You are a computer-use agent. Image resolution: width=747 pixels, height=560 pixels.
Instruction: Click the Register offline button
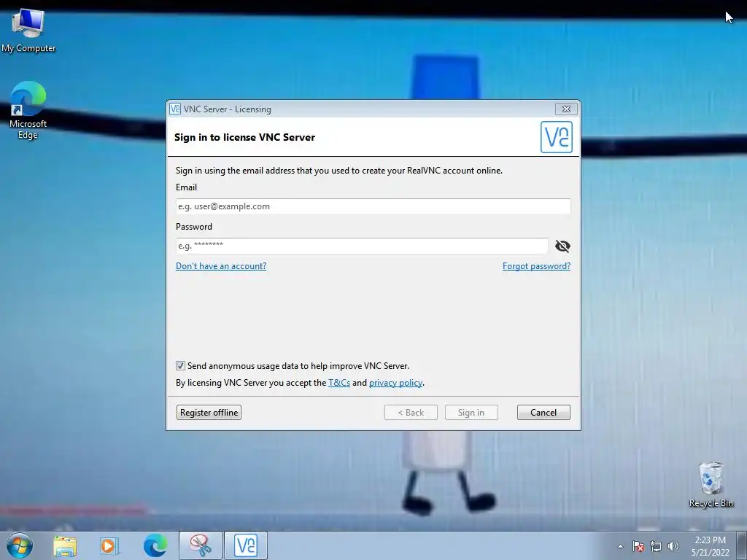tap(209, 413)
